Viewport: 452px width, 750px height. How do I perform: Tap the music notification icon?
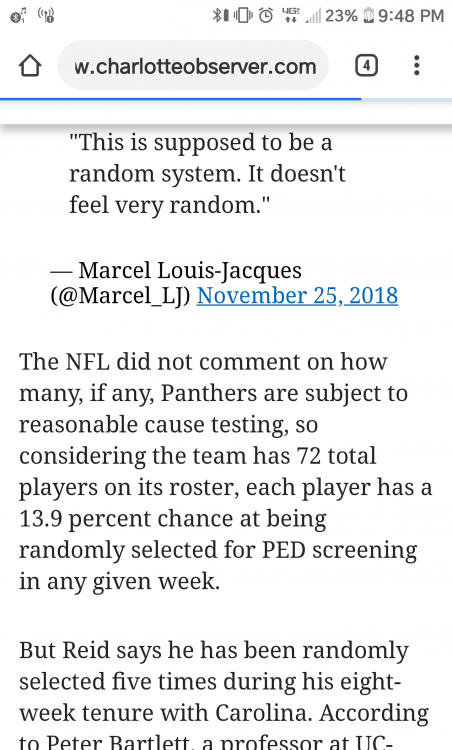tap(18, 16)
